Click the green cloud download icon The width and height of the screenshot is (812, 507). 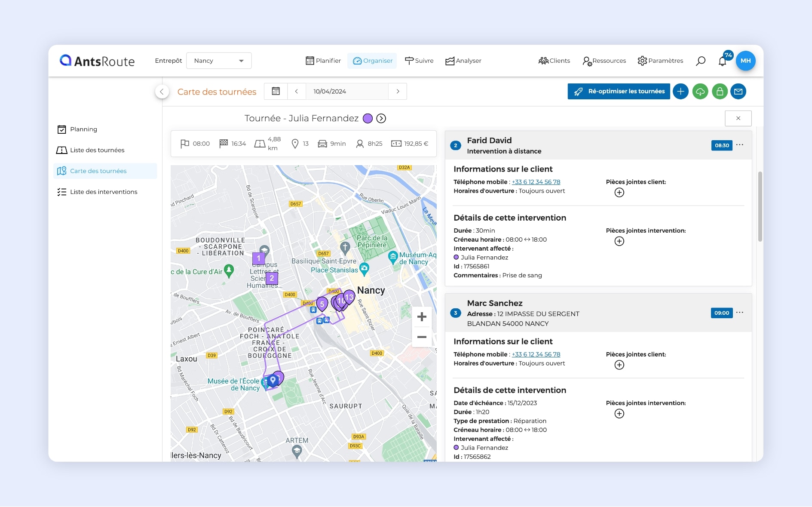[700, 92]
